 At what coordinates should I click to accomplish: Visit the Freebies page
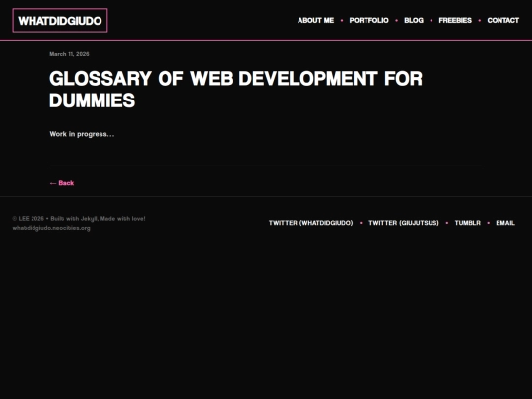coord(455,21)
